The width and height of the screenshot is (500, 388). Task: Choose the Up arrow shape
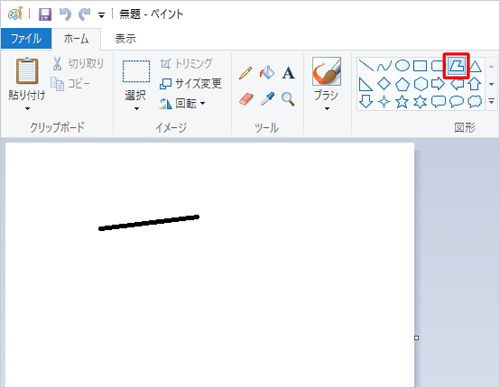(474, 84)
